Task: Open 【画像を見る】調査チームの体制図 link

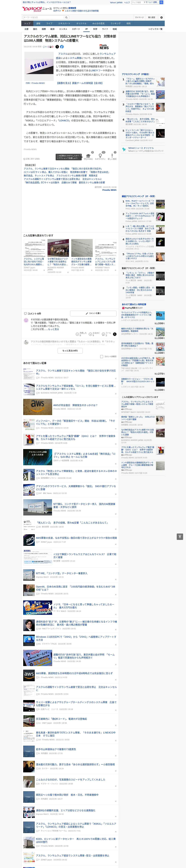Action: coord(80,83)
